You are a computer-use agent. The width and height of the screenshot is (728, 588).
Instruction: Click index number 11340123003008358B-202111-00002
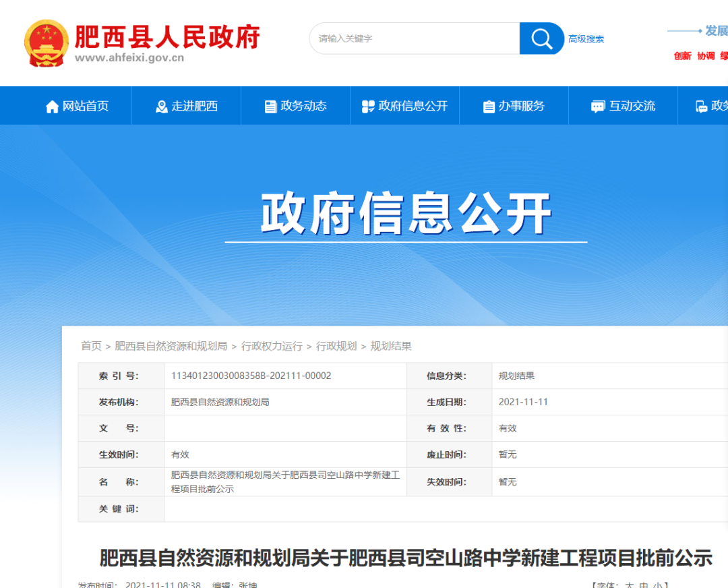tap(251, 376)
